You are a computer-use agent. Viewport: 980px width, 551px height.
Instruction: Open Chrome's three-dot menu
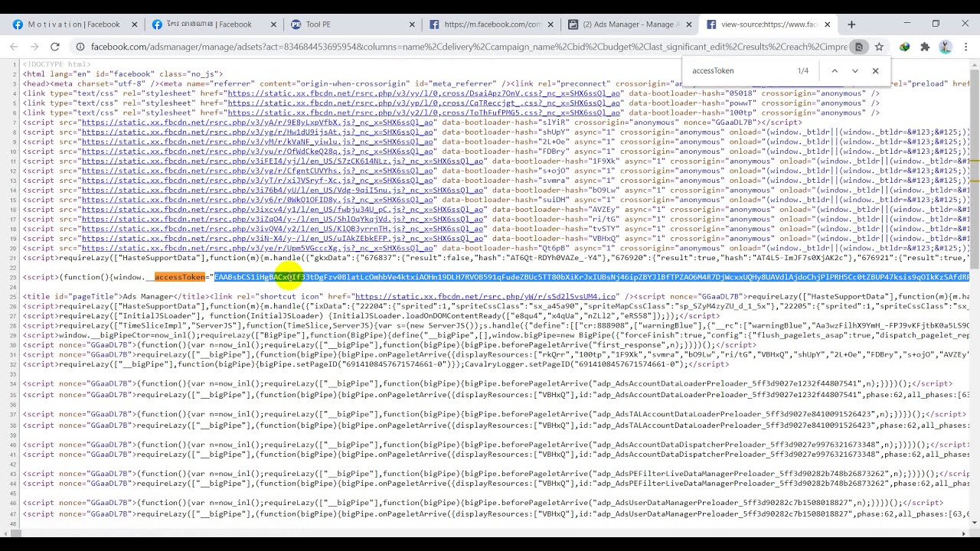pyautogui.click(x=966, y=47)
